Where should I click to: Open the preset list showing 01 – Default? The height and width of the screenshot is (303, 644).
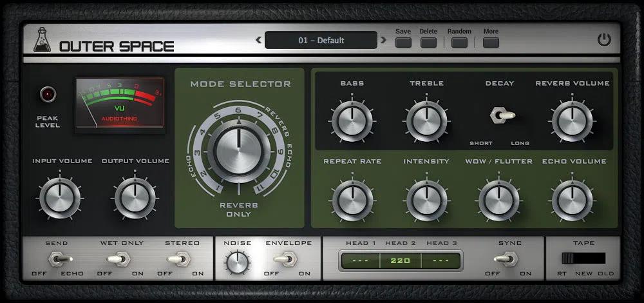(x=321, y=40)
